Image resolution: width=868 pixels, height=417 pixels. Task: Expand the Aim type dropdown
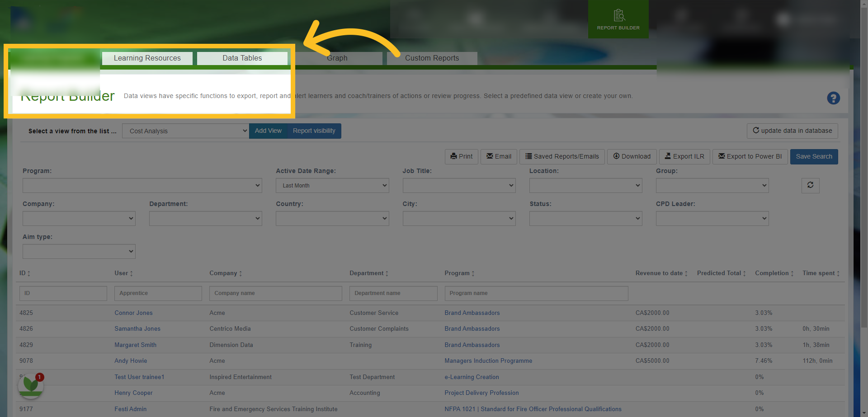coord(79,251)
